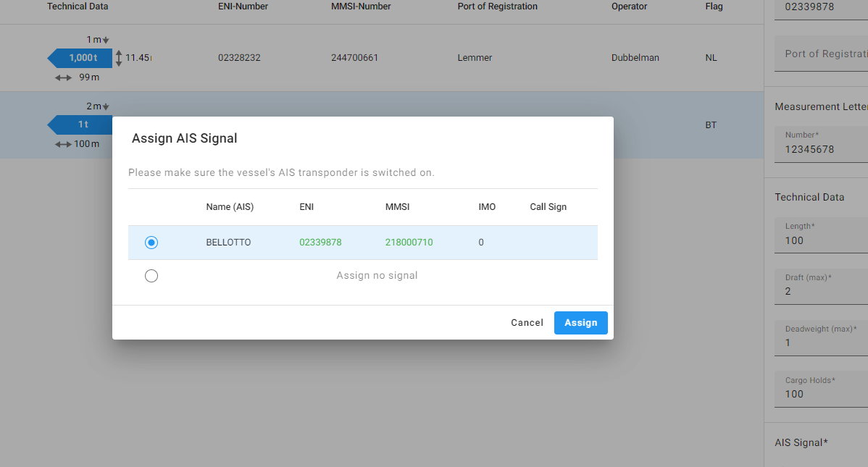
Task: Click the blue 1 t ship tonnage badge
Action: pos(80,125)
